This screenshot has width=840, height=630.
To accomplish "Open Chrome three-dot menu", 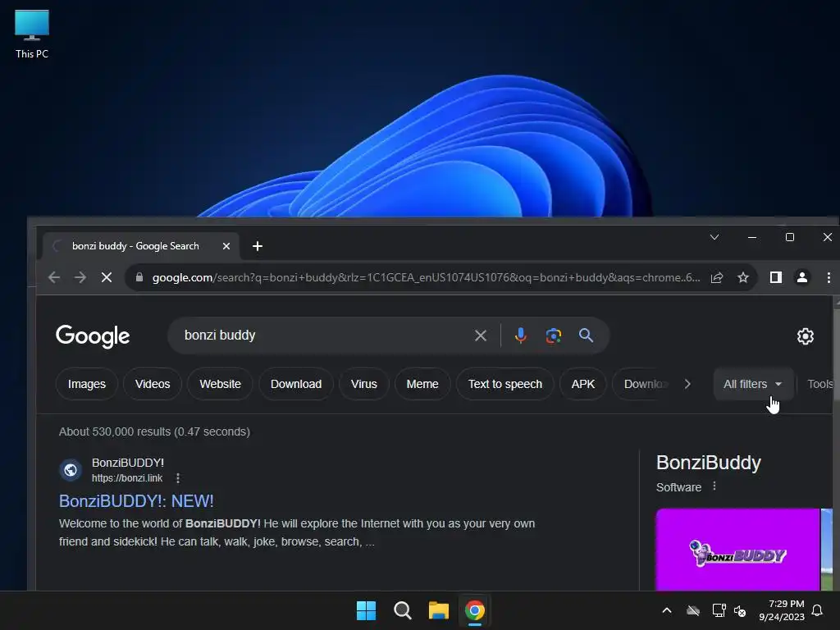I will point(829,277).
